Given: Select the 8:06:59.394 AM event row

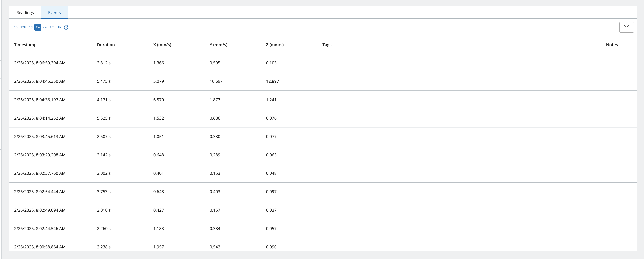Looking at the screenshot, I should coord(40,63).
